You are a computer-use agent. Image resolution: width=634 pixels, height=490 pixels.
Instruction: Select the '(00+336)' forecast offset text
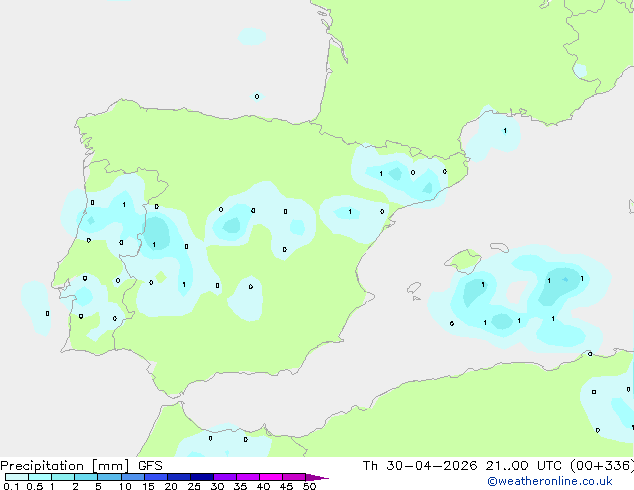601,466
